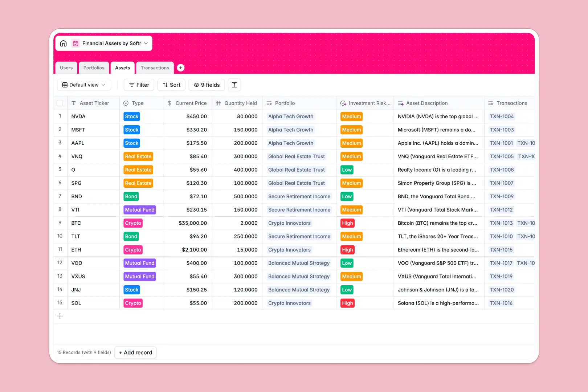Click the T icon in the Asset Ticker header
The height and width of the screenshot is (392, 588).
pos(73,103)
